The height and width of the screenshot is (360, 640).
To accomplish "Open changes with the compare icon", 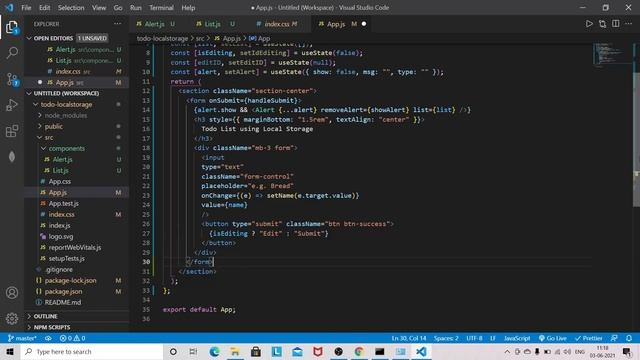I will click(x=602, y=24).
